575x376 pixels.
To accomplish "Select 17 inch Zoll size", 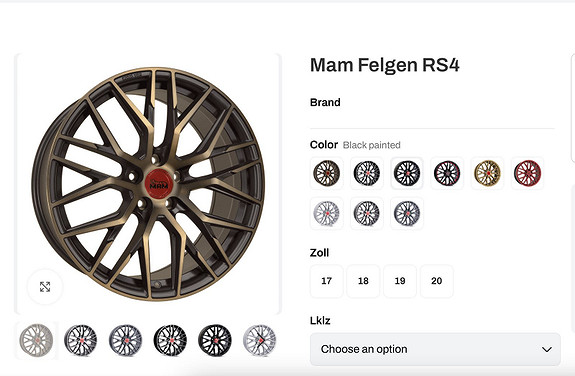I will 327,281.
